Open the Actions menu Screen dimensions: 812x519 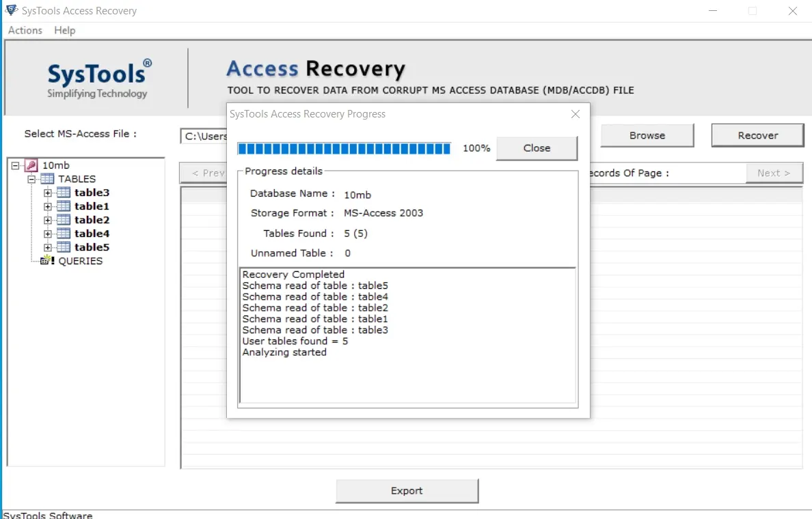click(x=25, y=30)
